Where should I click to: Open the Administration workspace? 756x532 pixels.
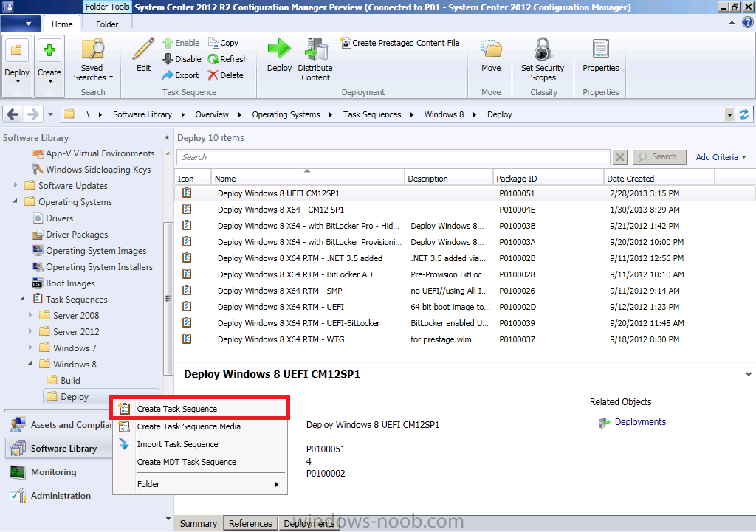coord(61,496)
